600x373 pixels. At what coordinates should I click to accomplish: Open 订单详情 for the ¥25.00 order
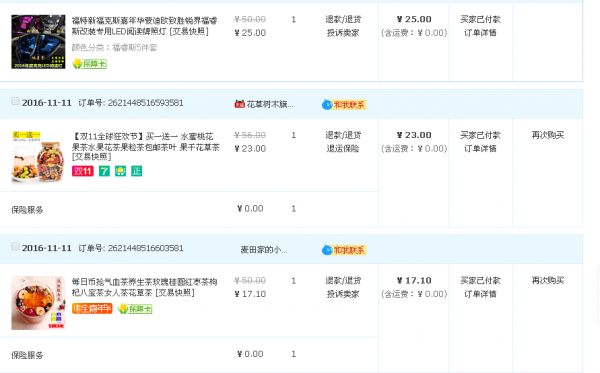(x=480, y=33)
